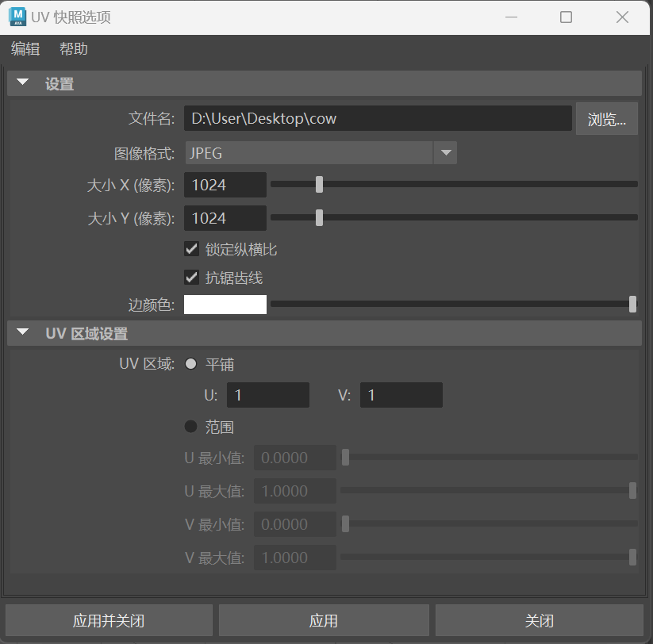Viewport: 653px width, 644px height.
Task: Click the V tile value field
Action: click(x=401, y=395)
